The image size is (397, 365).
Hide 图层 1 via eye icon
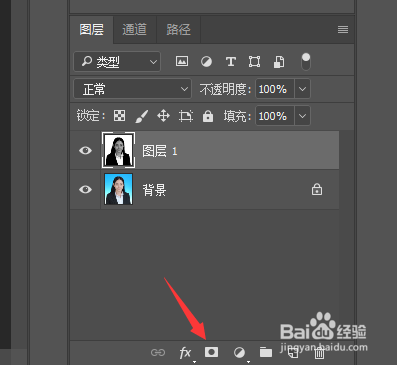coord(85,151)
